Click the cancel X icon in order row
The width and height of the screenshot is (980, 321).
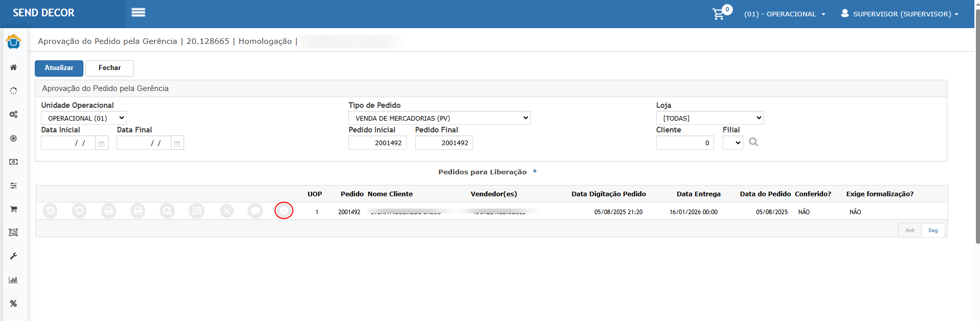click(227, 211)
